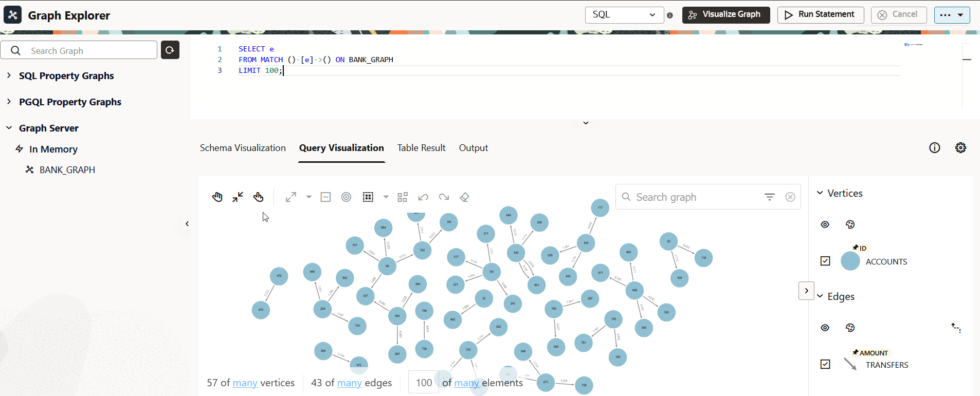980x396 pixels.
Task: Click the square minus collapse icon
Action: point(325,197)
